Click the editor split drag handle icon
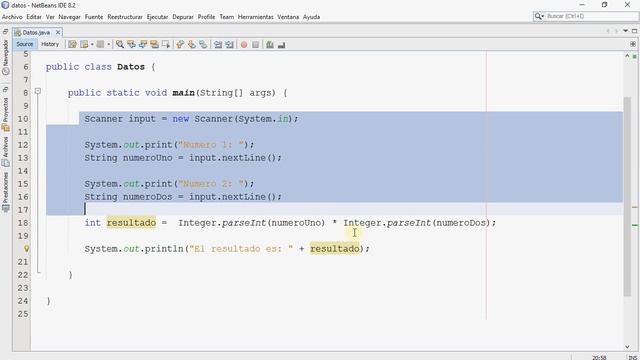The width and height of the screenshot is (640, 360). pyautogui.click(x=633, y=44)
